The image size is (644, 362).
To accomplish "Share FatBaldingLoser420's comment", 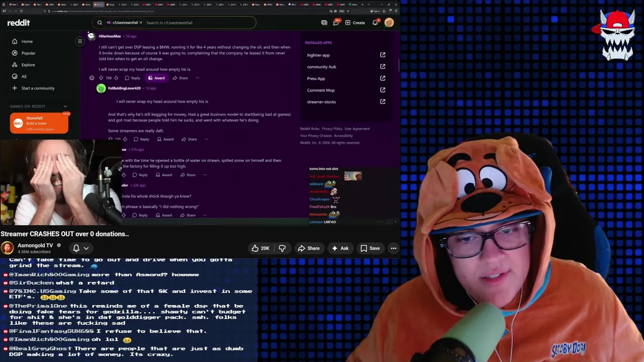I will click(x=189, y=139).
